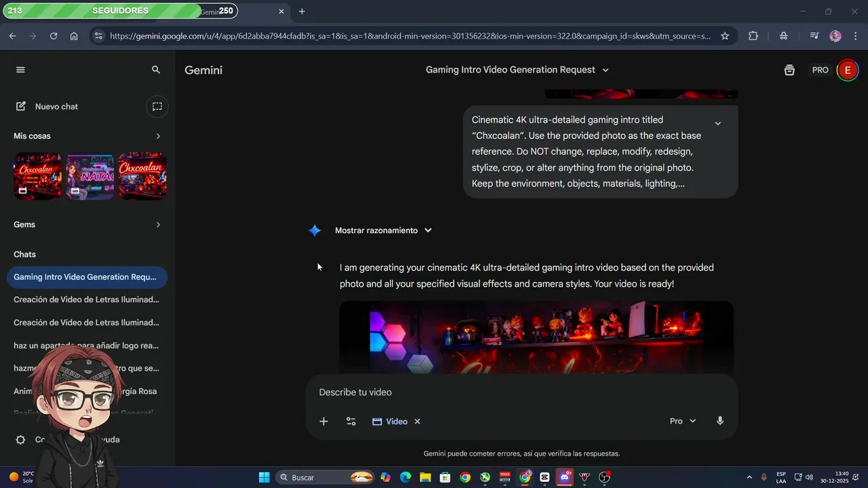
Task: Open 'haz un apartado para añadir logo' chat
Action: 87,346
